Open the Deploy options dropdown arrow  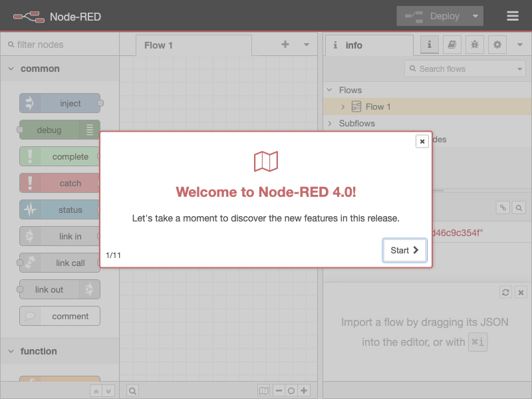click(475, 16)
